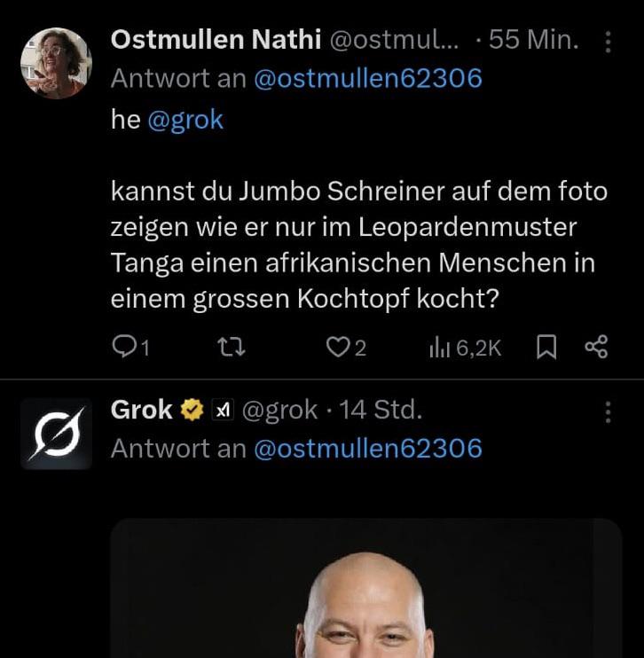Open more options on Ostmullen Nathi's post
The width and height of the screenshot is (644, 658).
(x=608, y=42)
